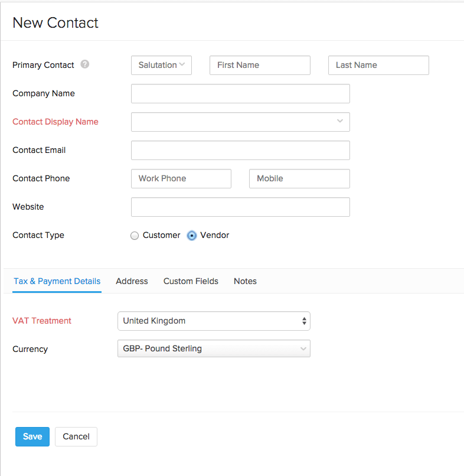
Task: Click the Primary Contact help question-mark icon
Action: pyautogui.click(x=85, y=64)
